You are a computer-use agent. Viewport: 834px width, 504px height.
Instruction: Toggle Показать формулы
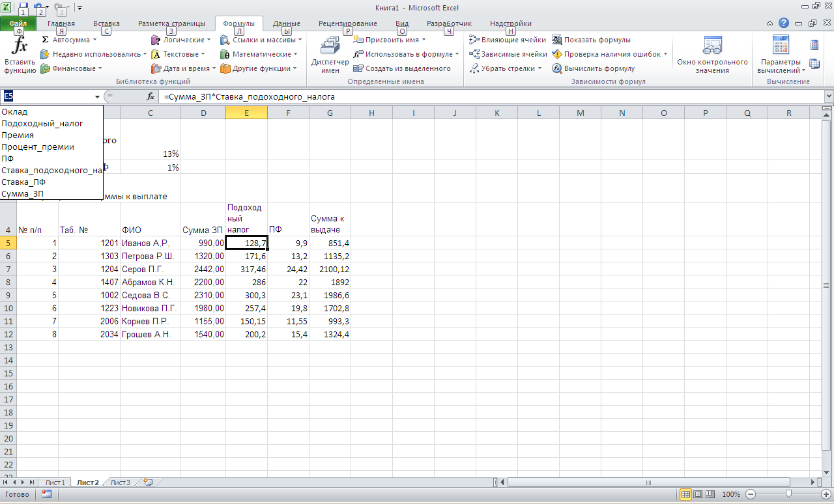click(592, 40)
